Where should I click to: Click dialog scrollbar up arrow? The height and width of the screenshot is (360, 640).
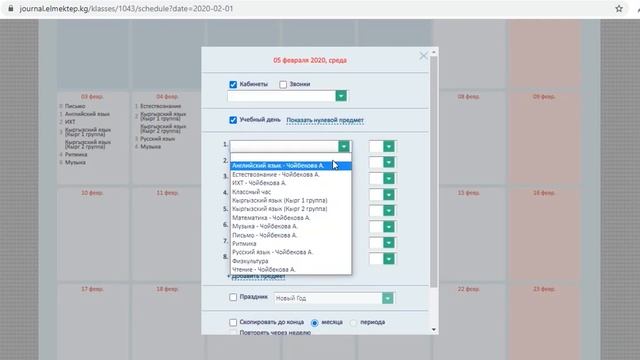(x=433, y=52)
